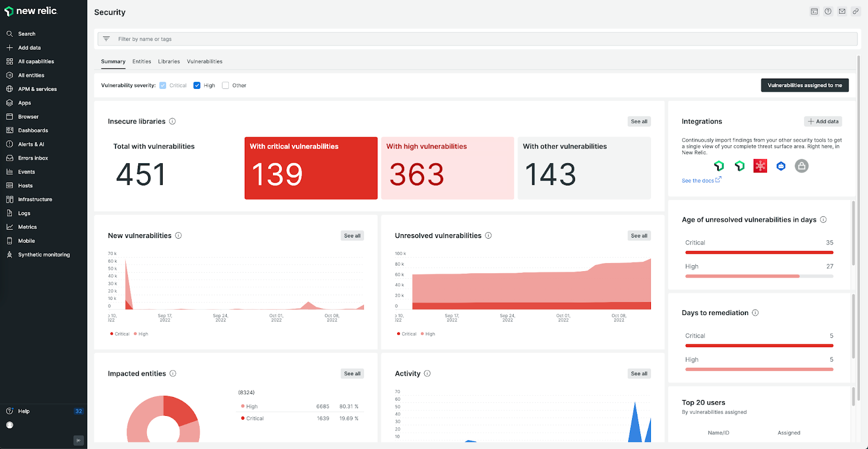Click Add data button in Integrations

click(823, 121)
